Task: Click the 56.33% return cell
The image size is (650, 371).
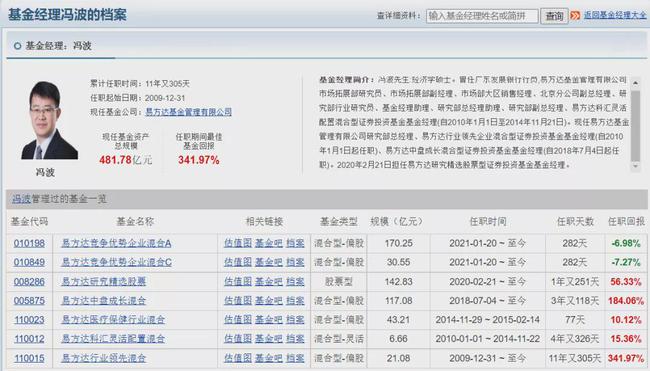Action: coord(626,282)
